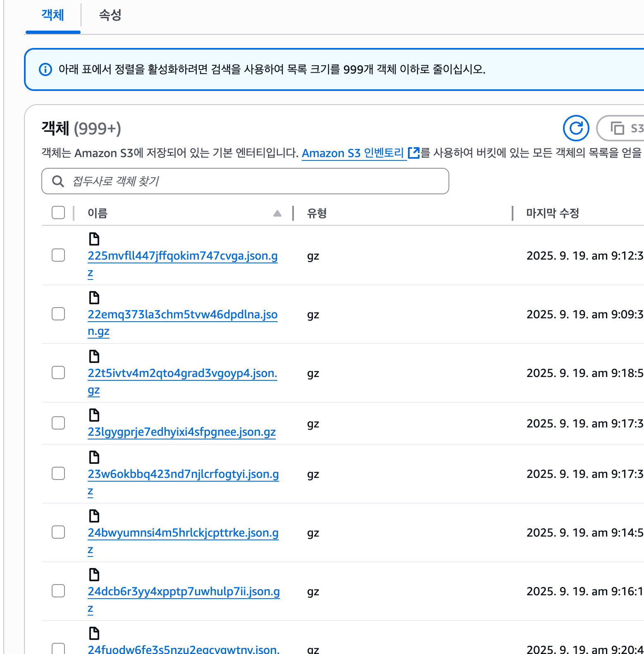The image size is (644, 654).
Task: Select checkbox for 23lgygprje7edhyixi4sfpgnee.json.gz
Action: tap(58, 423)
